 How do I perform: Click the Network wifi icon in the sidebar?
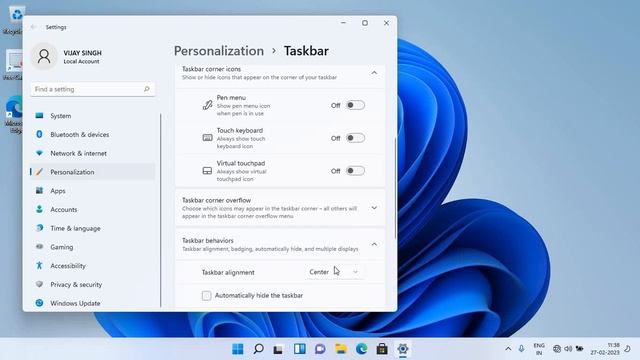[x=39, y=153]
